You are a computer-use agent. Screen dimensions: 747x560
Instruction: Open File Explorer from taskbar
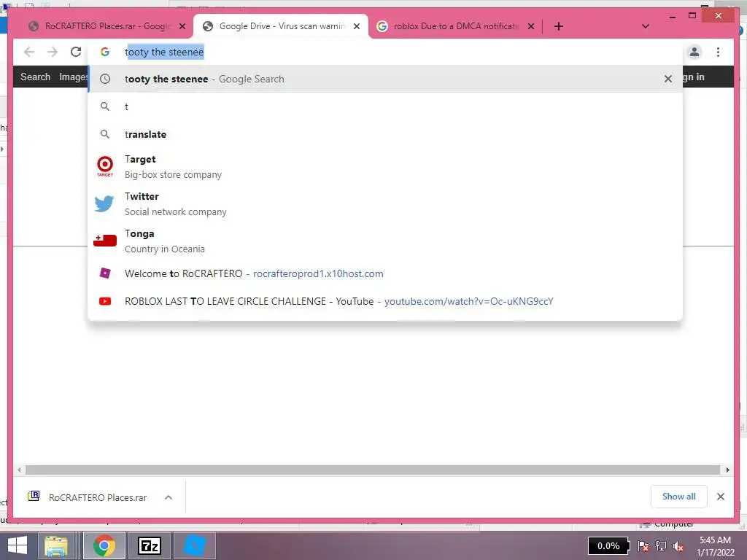(56, 545)
